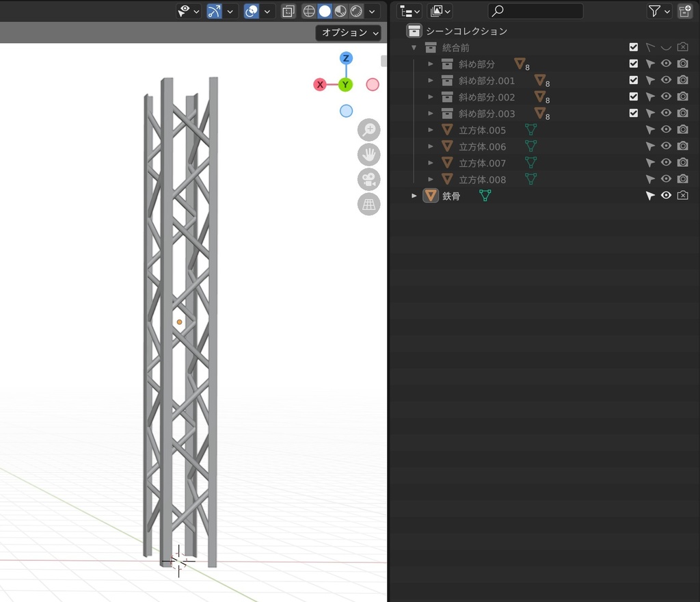Open the viewport options dropdown
This screenshot has width=700, height=602.
(x=348, y=32)
